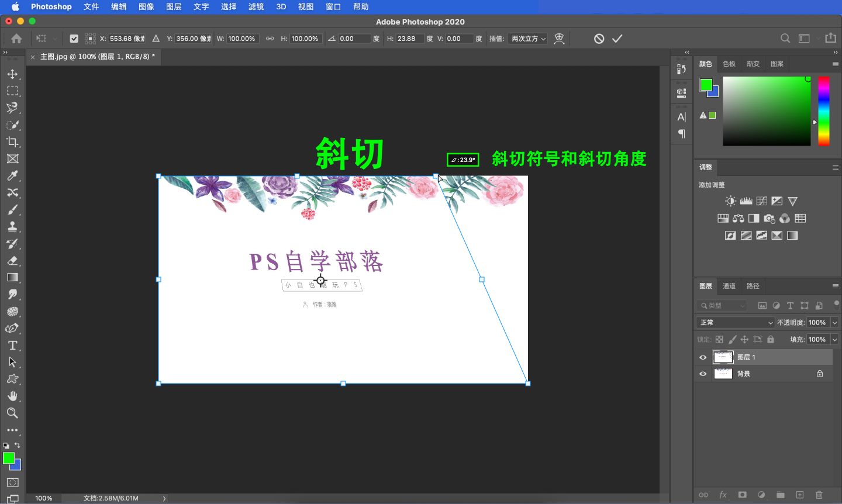
Task: Select the Horizontal Type tool
Action: click(12, 346)
